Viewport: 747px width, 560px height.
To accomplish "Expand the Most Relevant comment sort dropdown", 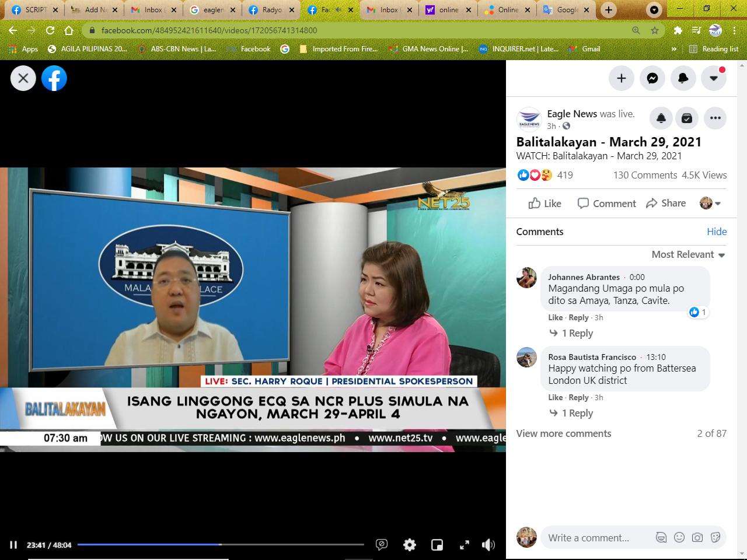I will tap(688, 254).
